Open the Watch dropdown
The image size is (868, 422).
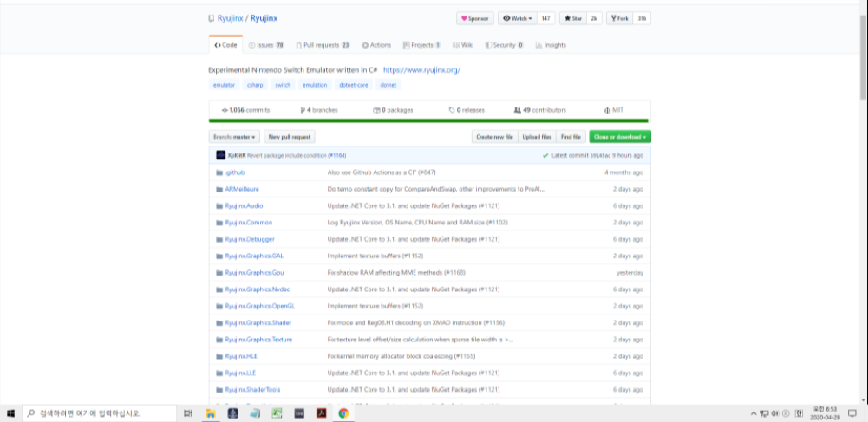click(518, 18)
